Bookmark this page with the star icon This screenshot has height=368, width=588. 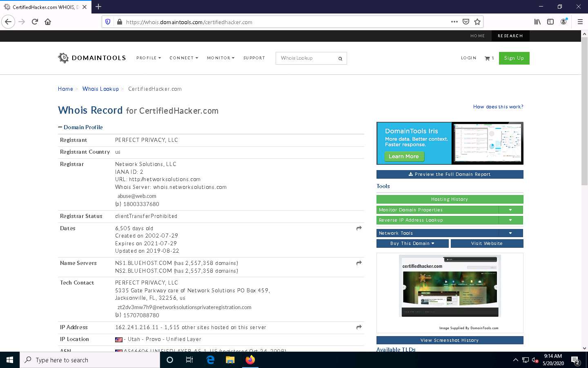pos(477,22)
